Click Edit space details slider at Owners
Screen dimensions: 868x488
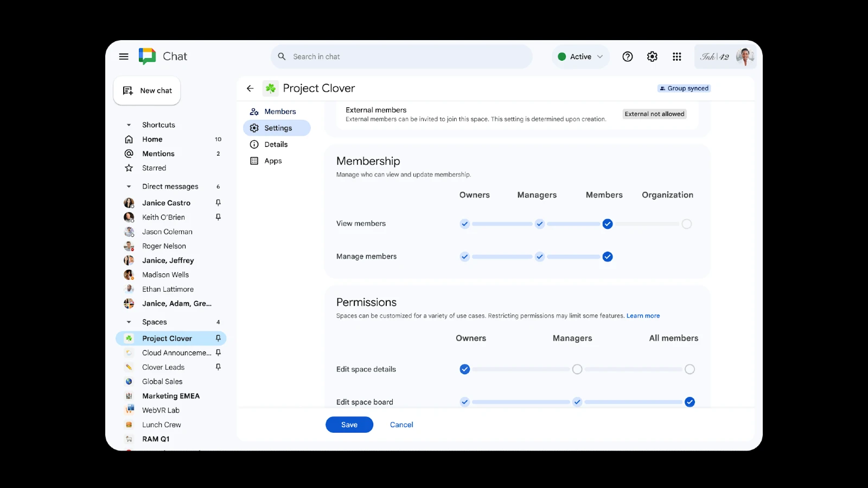click(x=465, y=369)
